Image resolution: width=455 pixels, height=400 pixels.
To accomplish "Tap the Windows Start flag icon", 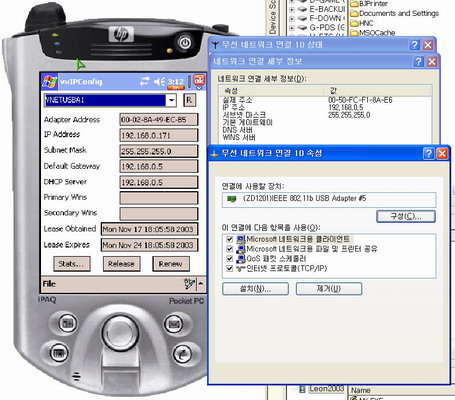I will [49, 82].
